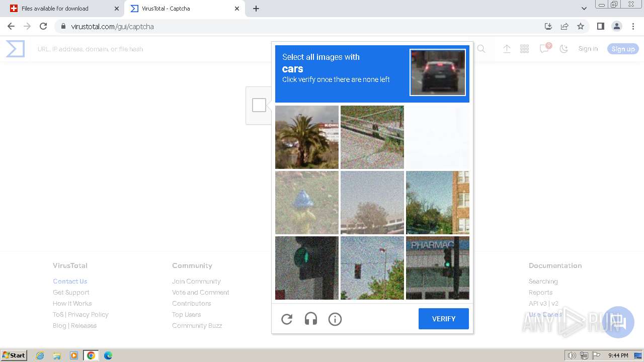Click the Sign up button
Viewport: 644px width, 362px height.
point(623,49)
